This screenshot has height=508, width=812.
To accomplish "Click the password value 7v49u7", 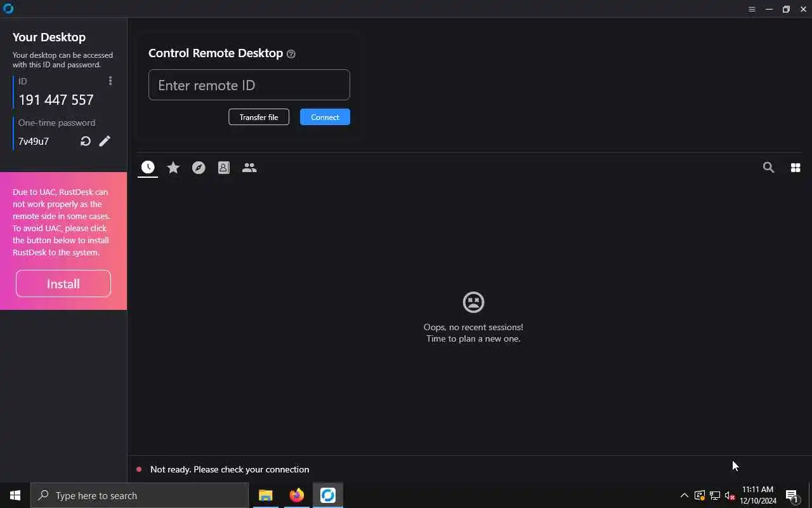I will point(34,141).
